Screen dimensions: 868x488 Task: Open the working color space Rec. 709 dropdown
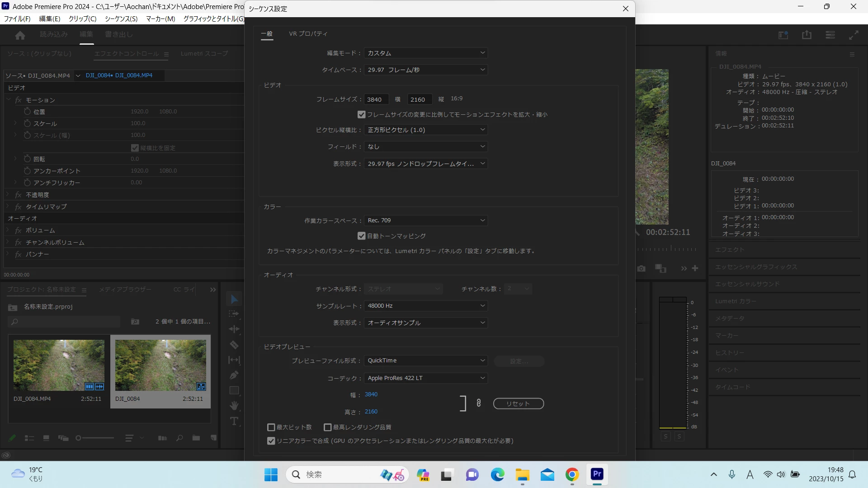click(425, 221)
